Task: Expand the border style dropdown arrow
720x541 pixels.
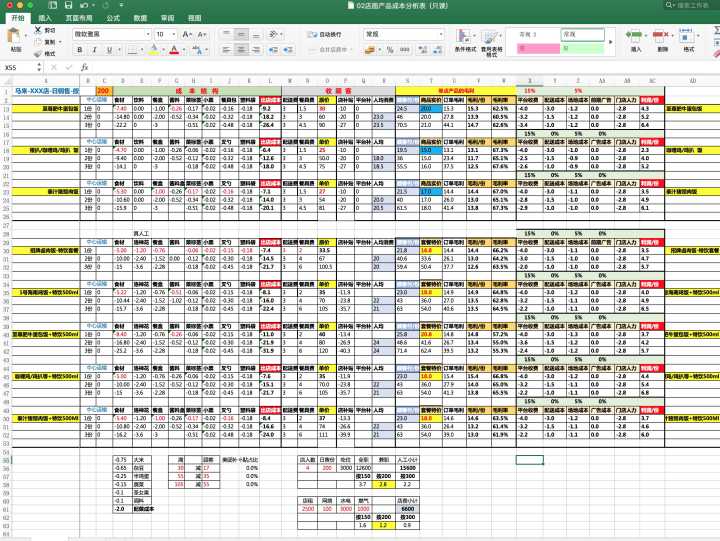Action: point(142,50)
